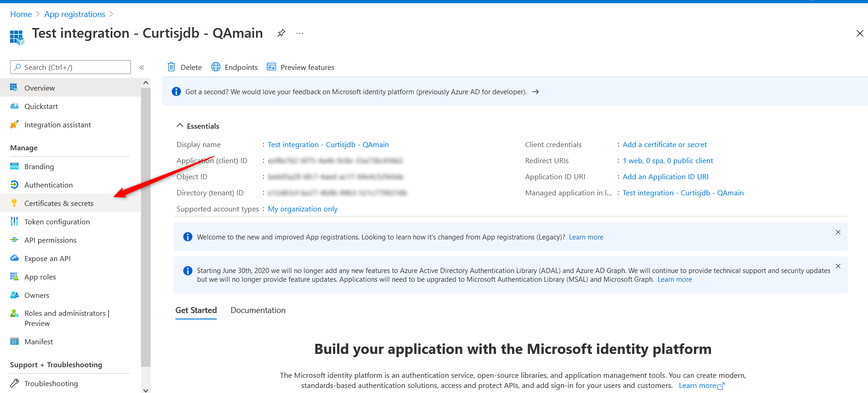
Task: Click the info icon in feedback banner
Action: tap(176, 91)
